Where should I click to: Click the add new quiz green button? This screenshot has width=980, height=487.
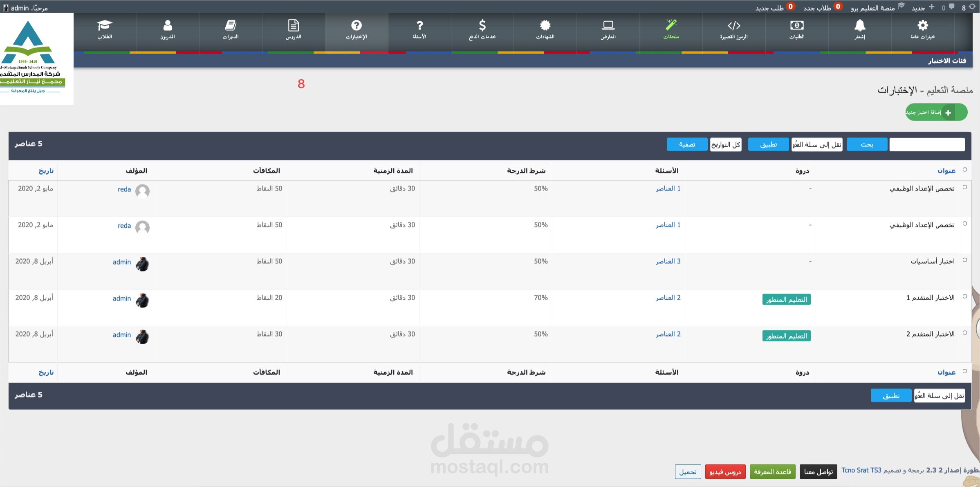pos(936,112)
